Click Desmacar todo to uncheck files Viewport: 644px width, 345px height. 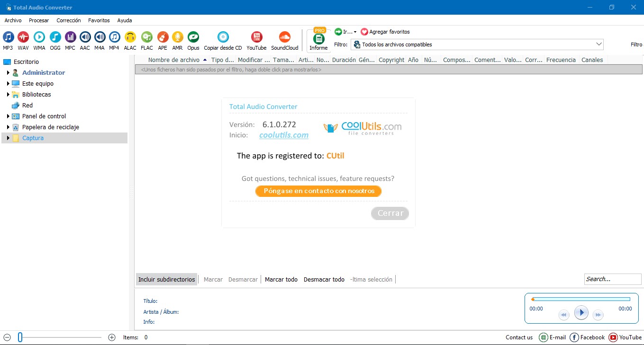[324, 279]
